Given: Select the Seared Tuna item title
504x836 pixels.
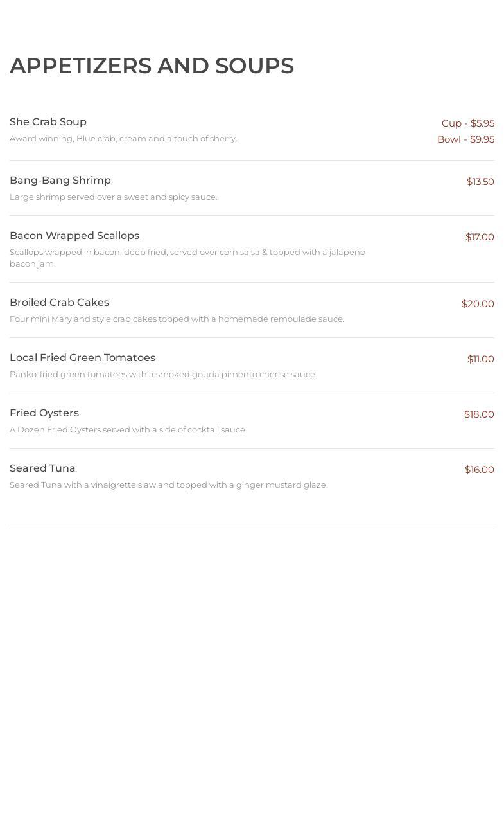Looking at the screenshot, I should click(x=42, y=468).
